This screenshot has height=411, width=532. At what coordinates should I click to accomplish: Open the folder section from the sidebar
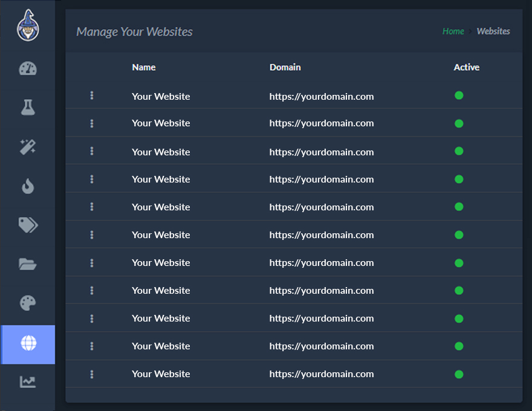(x=27, y=264)
